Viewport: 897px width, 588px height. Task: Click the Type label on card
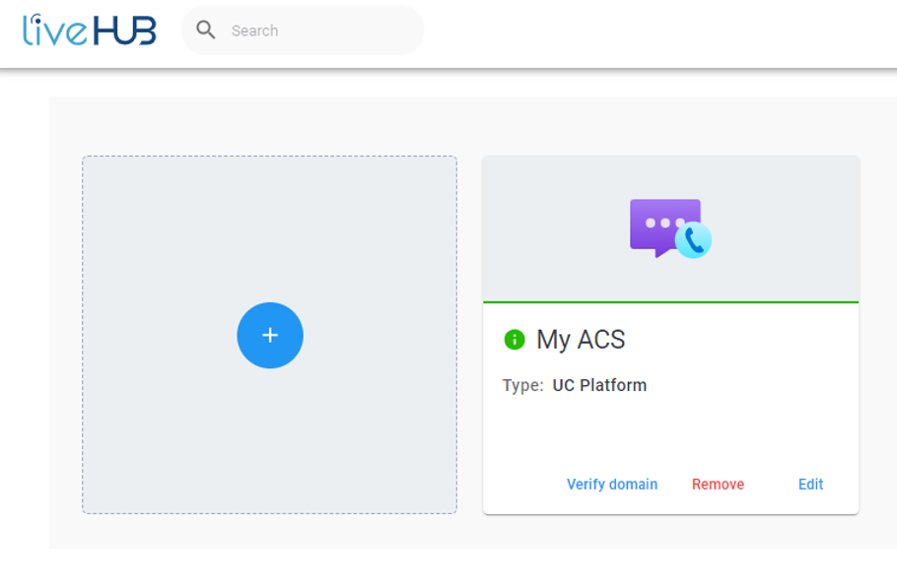pos(522,386)
